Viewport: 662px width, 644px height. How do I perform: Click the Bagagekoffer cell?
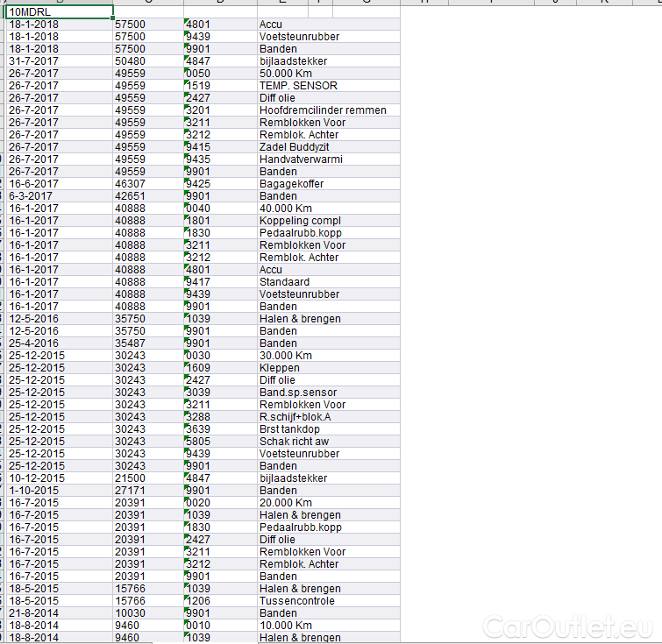tap(292, 184)
